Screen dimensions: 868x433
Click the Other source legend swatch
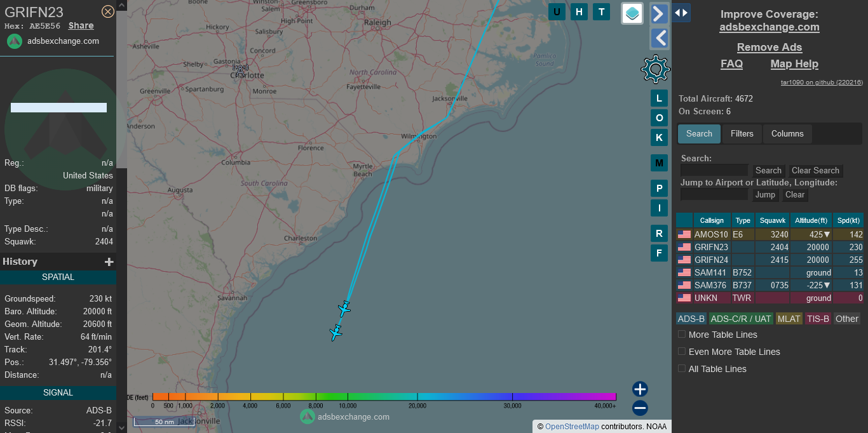coord(847,319)
